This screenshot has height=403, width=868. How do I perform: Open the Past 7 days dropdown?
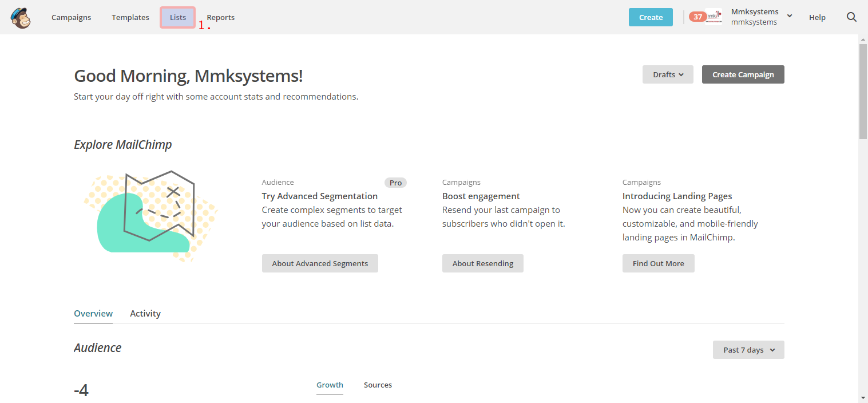748,350
